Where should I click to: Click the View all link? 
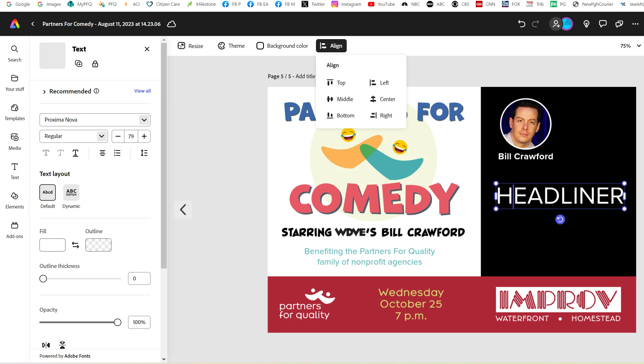(x=142, y=91)
